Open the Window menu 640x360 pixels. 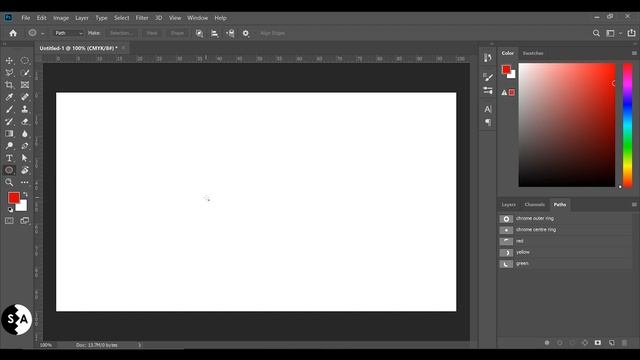coord(198,18)
